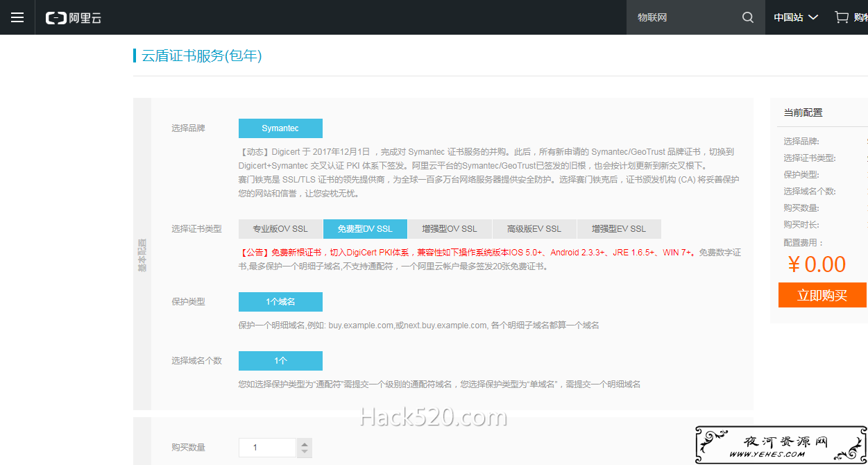Click the 购买数量 quantity input field

(267, 448)
